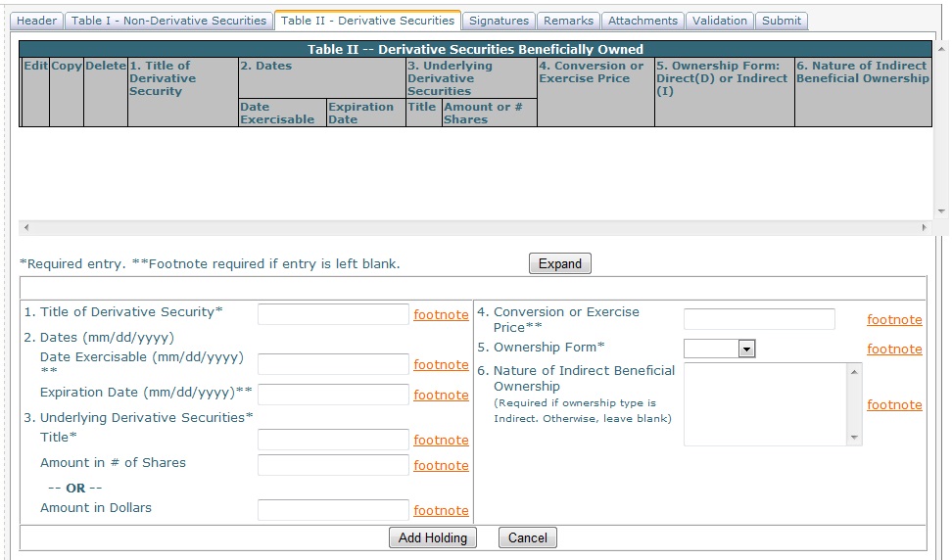
Task: Click the Conversion or Exercise Price field
Action: (759, 319)
